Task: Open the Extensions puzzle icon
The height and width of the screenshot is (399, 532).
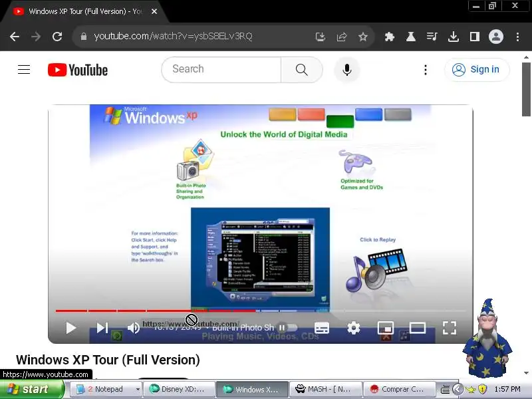Action: 390,37
